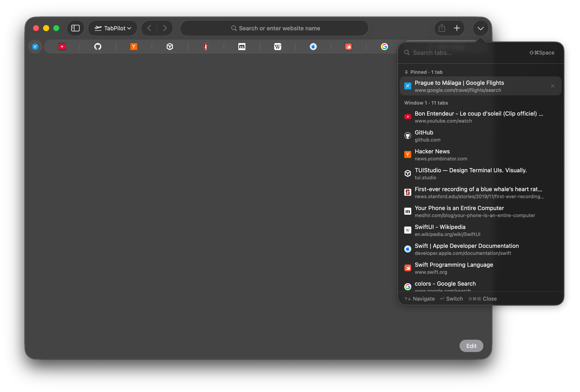This screenshot has width=580, height=392.
Task: Close the Prague to Málaga tab with X
Action: [553, 86]
